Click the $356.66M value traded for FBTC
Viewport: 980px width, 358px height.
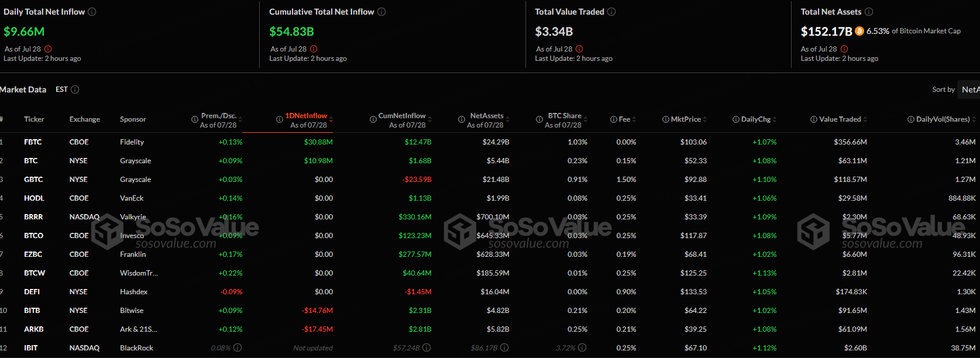(851, 142)
